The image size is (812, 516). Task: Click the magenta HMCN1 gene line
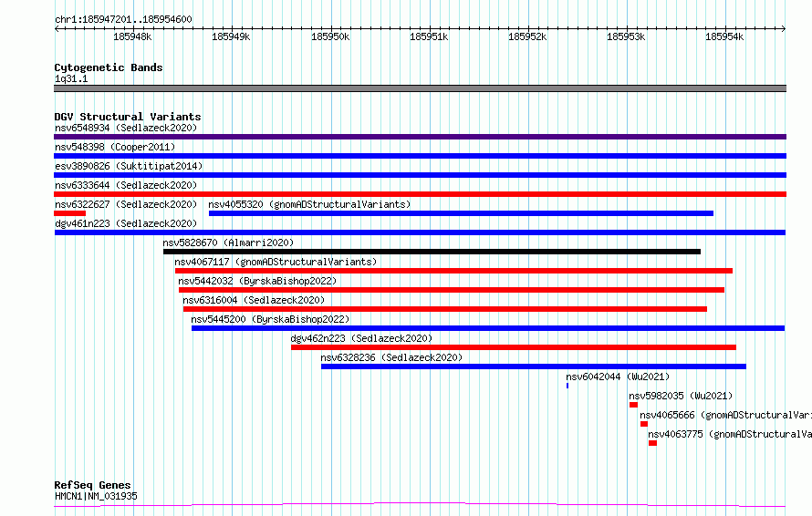tap(420, 505)
